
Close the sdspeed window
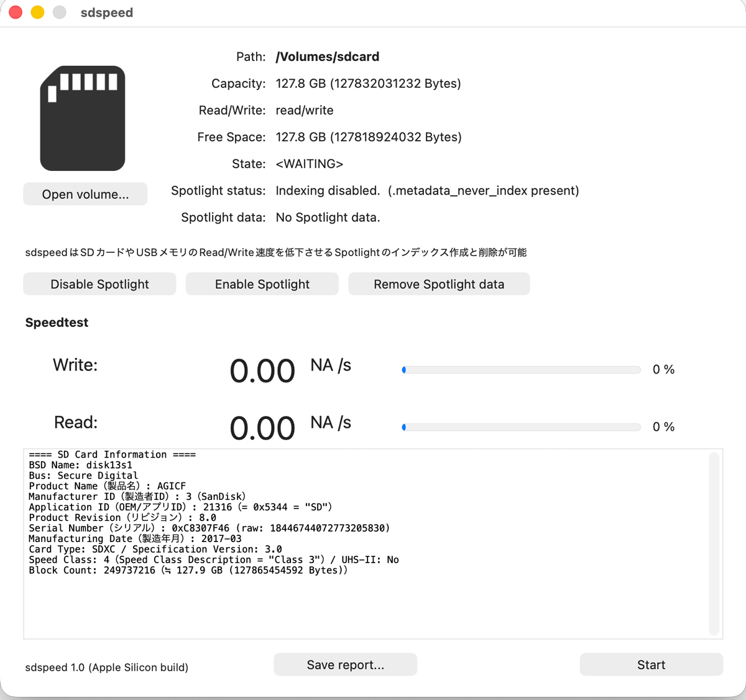tap(16, 12)
